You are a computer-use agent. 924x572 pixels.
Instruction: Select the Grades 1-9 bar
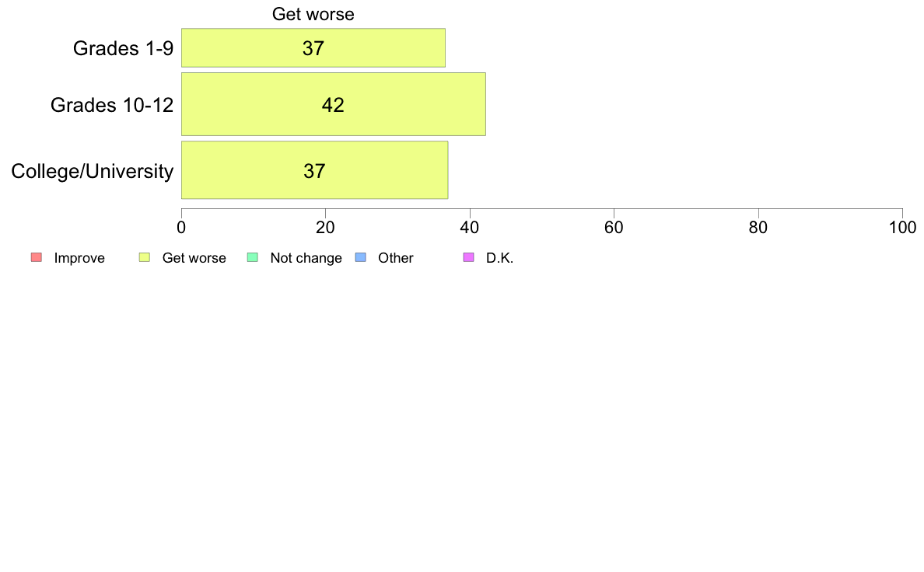(x=313, y=47)
